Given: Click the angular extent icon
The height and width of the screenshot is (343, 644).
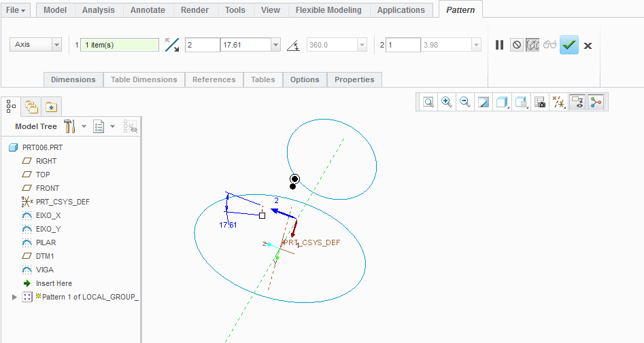Looking at the screenshot, I should pyautogui.click(x=293, y=45).
